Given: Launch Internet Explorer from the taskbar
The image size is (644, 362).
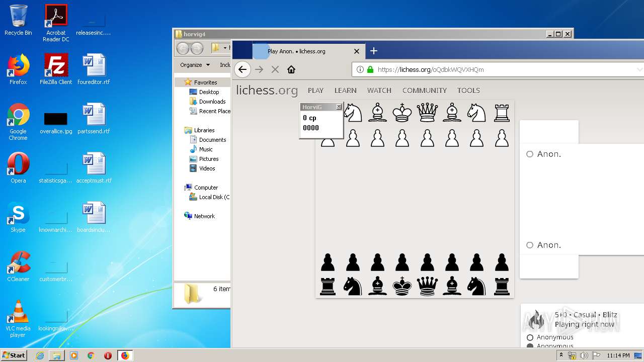Looking at the screenshot, I should click(x=40, y=355).
